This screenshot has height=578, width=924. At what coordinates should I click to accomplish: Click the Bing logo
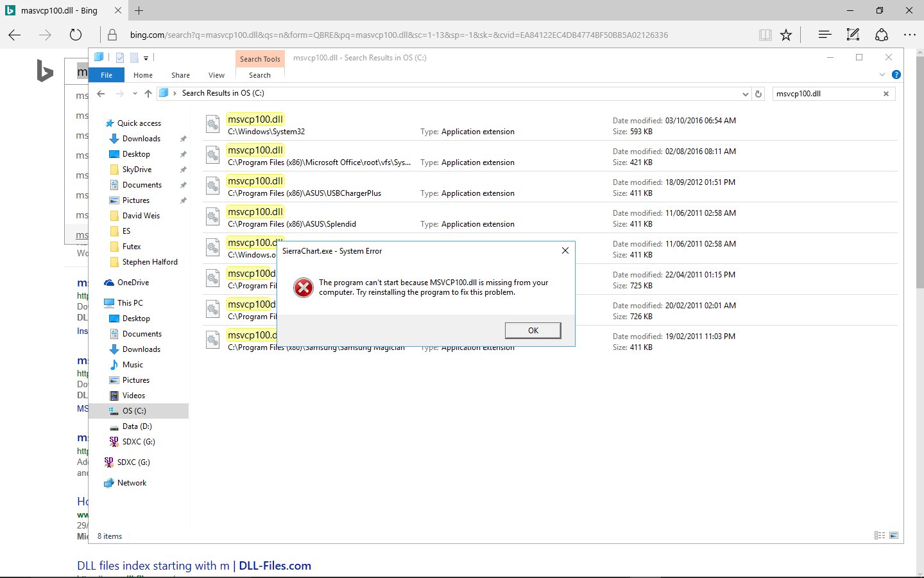point(45,71)
